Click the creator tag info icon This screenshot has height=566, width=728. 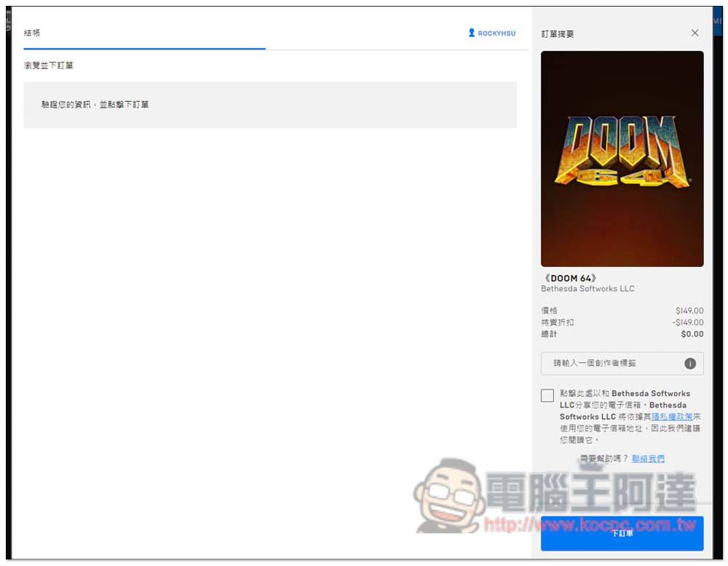pos(690,363)
